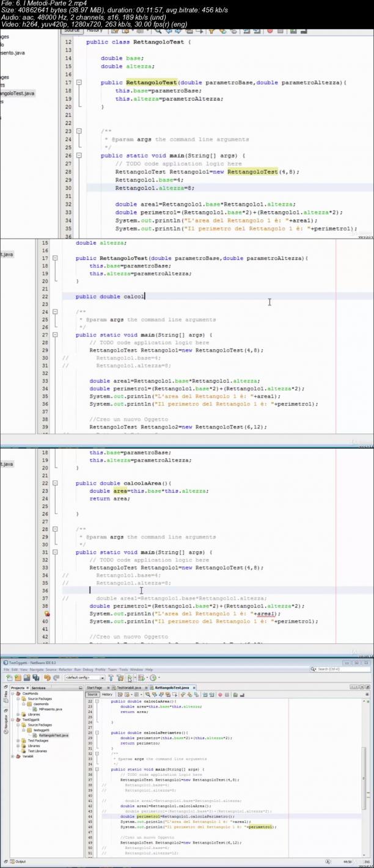The width and height of the screenshot is (374, 868).
Task: Open the Help menu in NetBeans
Action: [149, 670]
